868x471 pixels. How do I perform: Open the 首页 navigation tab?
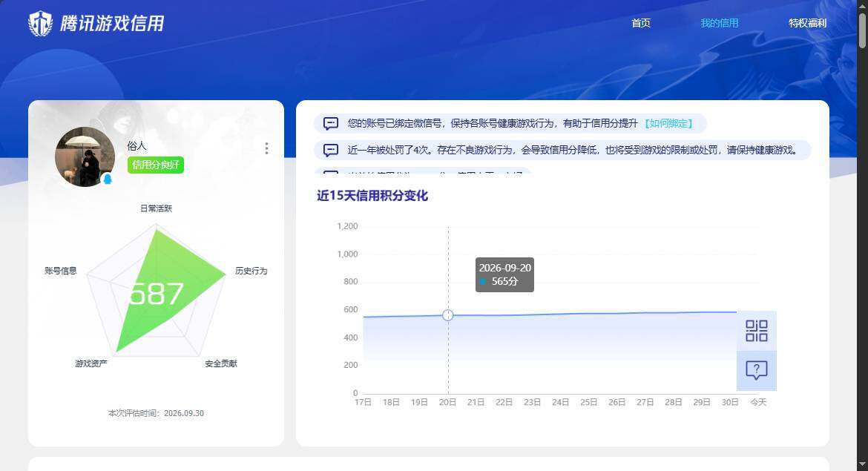tap(641, 23)
